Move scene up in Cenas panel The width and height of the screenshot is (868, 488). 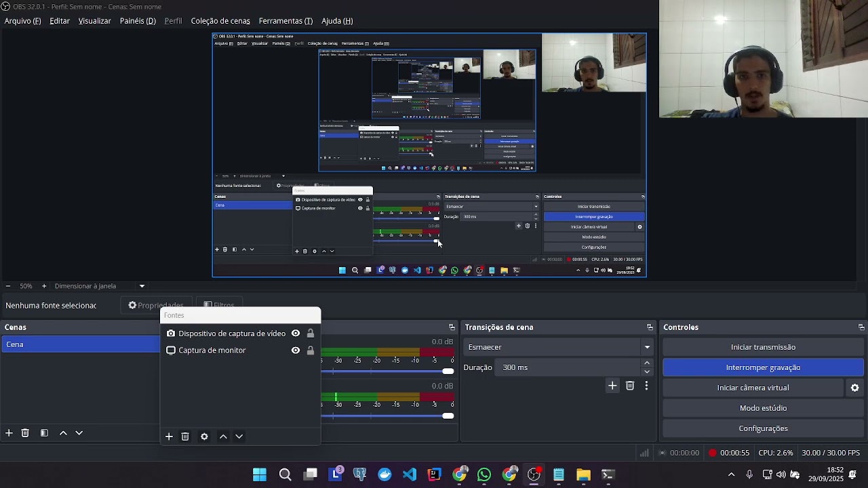click(63, 433)
